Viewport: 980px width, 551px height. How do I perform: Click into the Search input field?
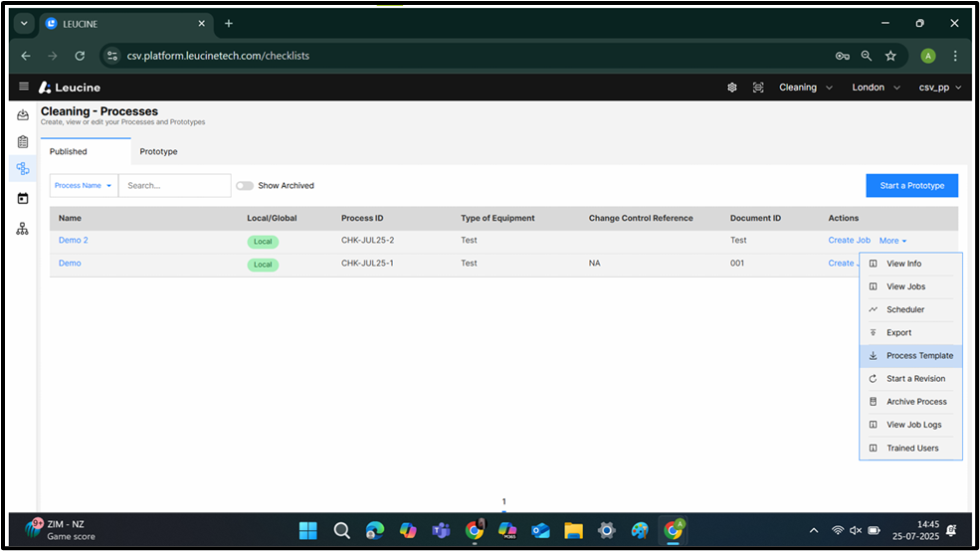(x=174, y=186)
